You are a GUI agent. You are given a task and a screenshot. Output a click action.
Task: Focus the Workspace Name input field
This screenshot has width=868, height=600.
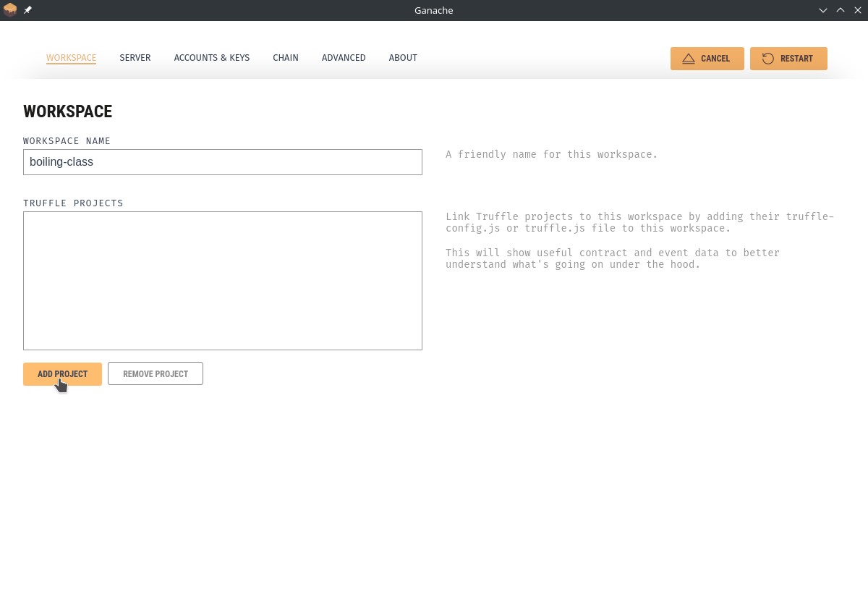click(x=223, y=162)
